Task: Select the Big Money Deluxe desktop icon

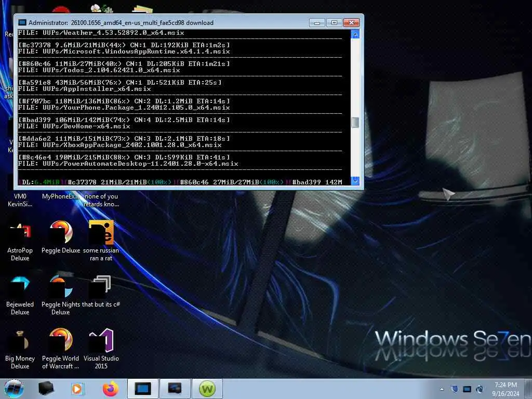Action: coord(20,349)
